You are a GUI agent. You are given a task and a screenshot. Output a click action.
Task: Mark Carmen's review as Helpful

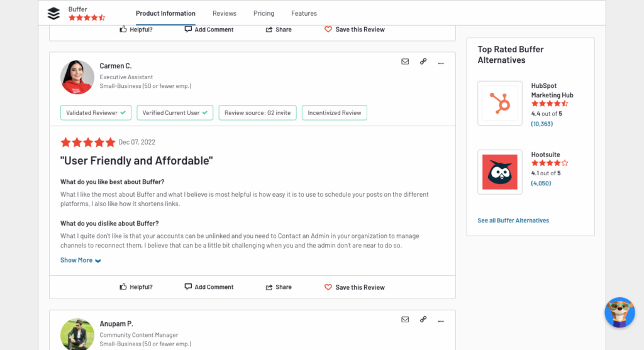136,287
